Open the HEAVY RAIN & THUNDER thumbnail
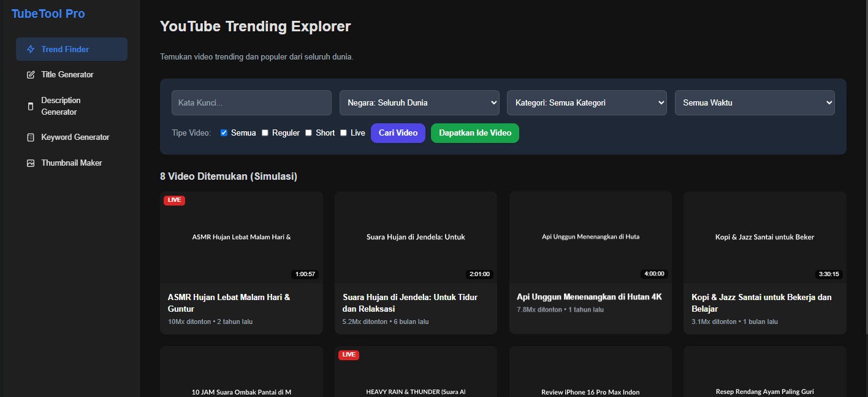The height and width of the screenshot is (397, 868). (416, 372)
